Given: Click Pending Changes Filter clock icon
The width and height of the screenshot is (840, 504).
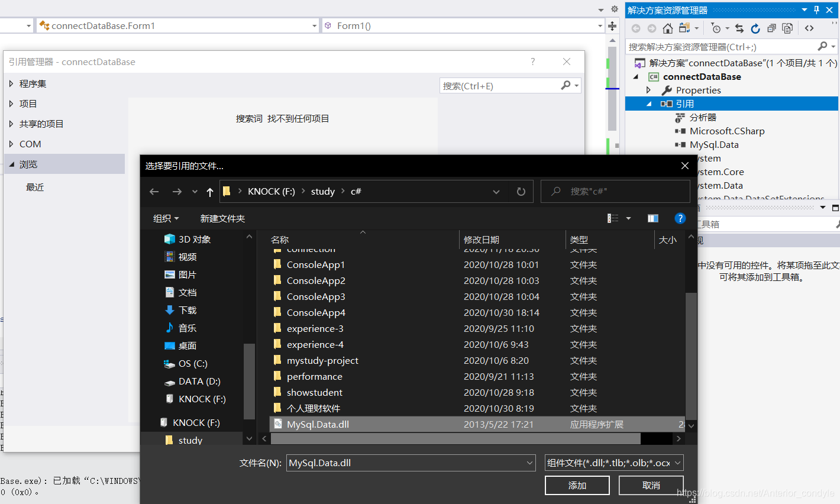Looking at the screenshot, I should [x=716, y=28].
